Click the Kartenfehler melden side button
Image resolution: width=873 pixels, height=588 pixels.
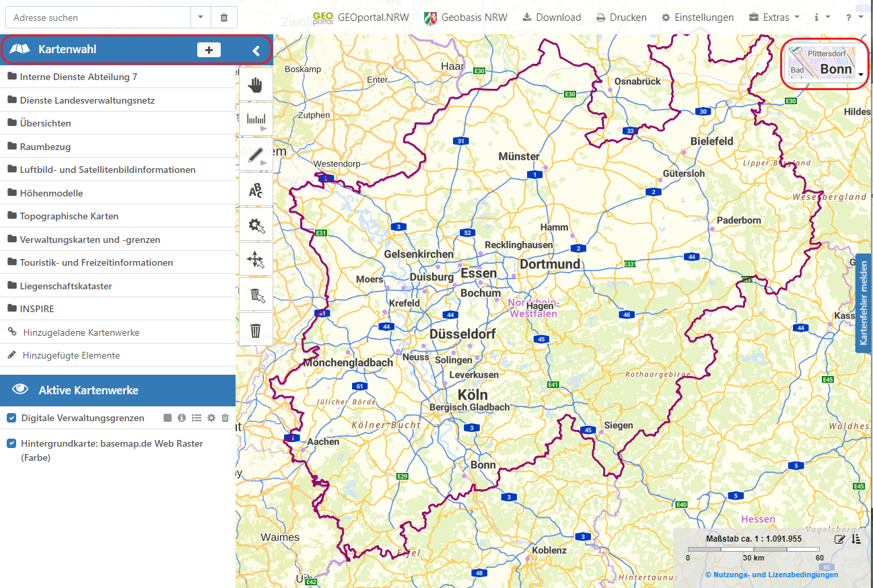[864, 303]
